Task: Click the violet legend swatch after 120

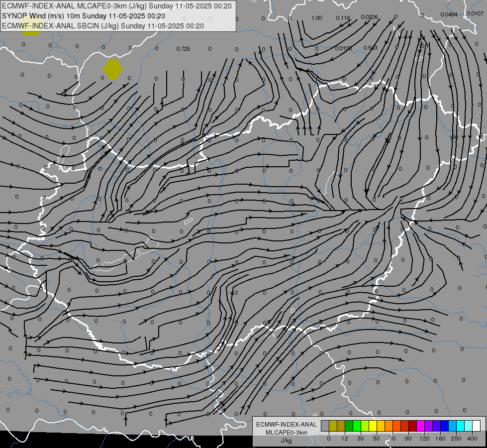Action: [429, 426]
